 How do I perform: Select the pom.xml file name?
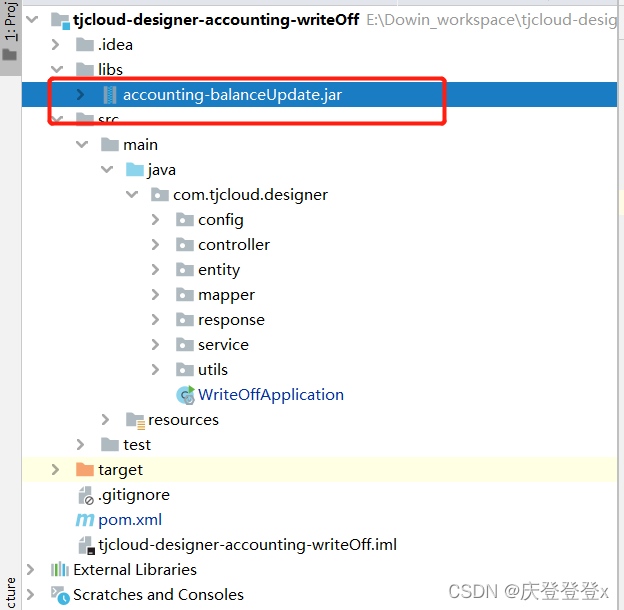pyautogui.click(x=130, y=520)
